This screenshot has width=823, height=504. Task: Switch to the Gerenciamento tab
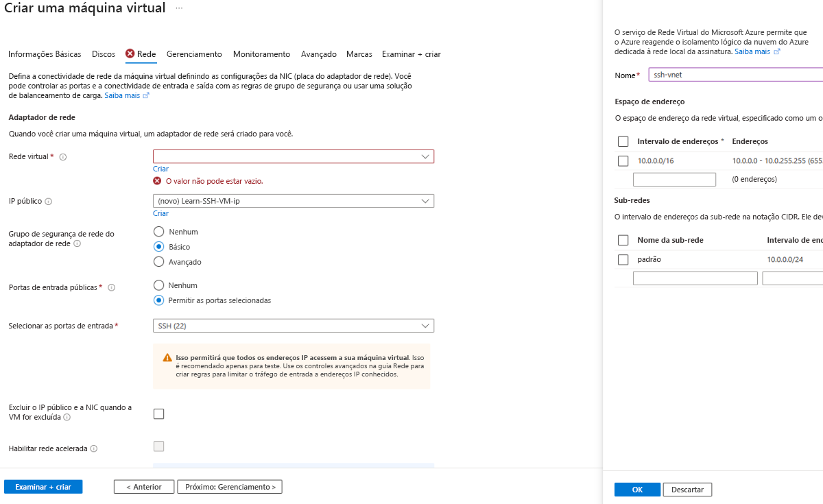(x=193, y=54)
